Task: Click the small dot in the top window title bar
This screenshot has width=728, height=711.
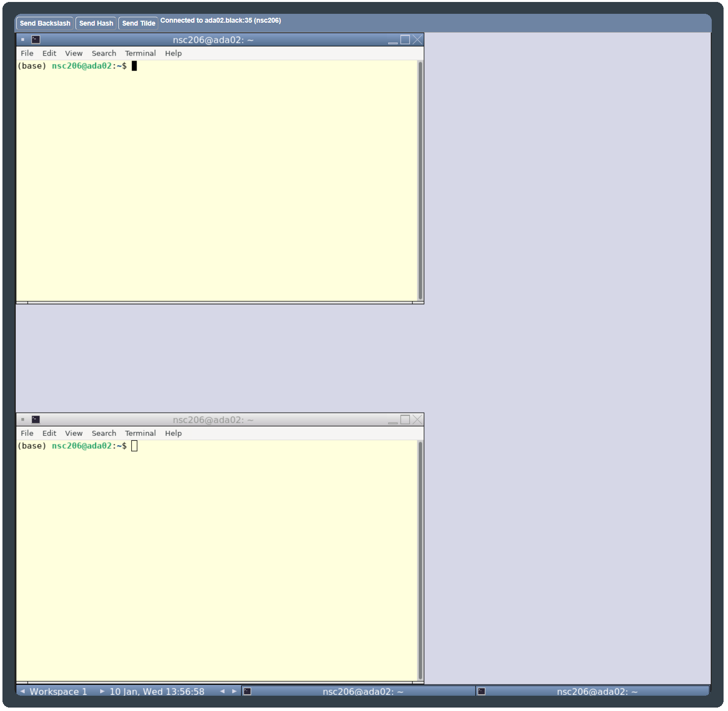Action: [x=23, y=39]
